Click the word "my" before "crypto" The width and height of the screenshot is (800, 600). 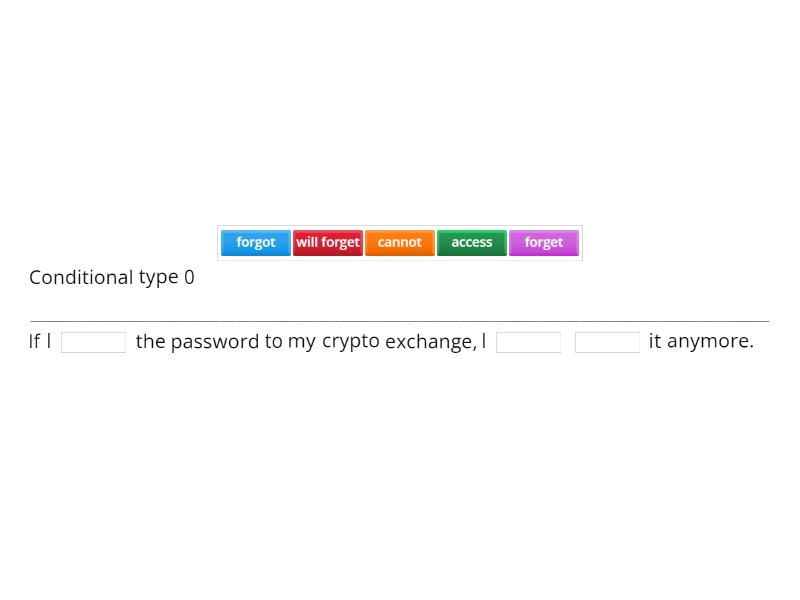tap(301, 341)
